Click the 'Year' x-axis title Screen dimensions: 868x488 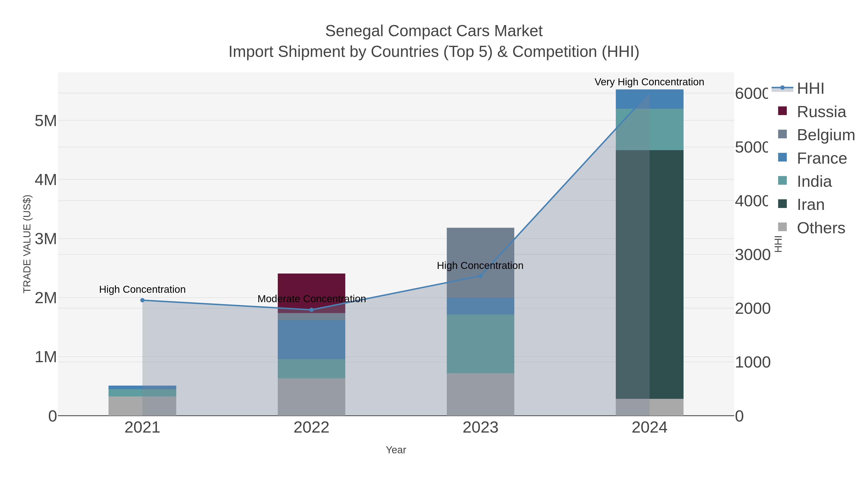(396, 450)
